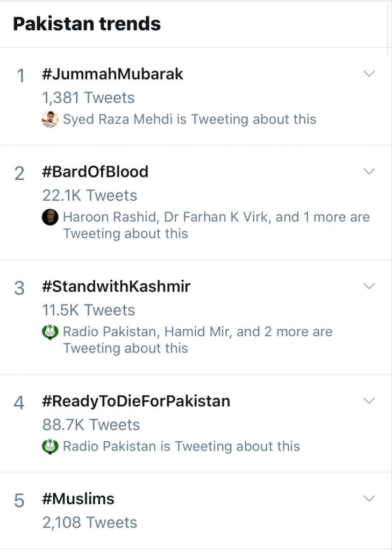Open the #JummahMubarak hashtag

click(112, 74)
